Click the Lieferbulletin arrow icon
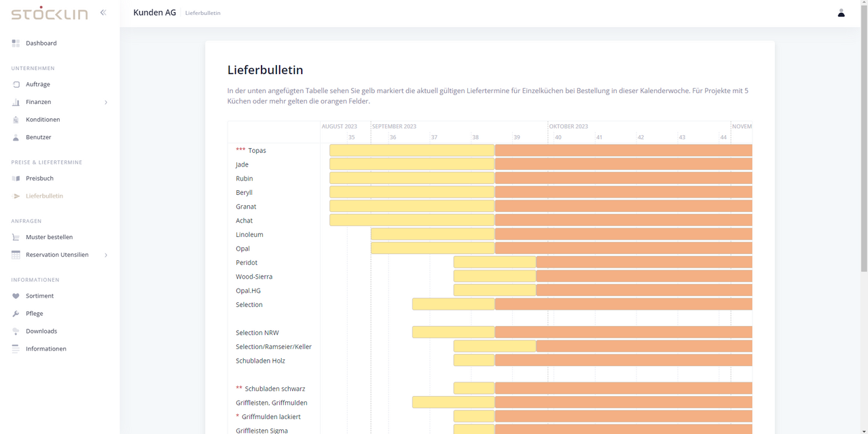 click(x=16, y=196)
